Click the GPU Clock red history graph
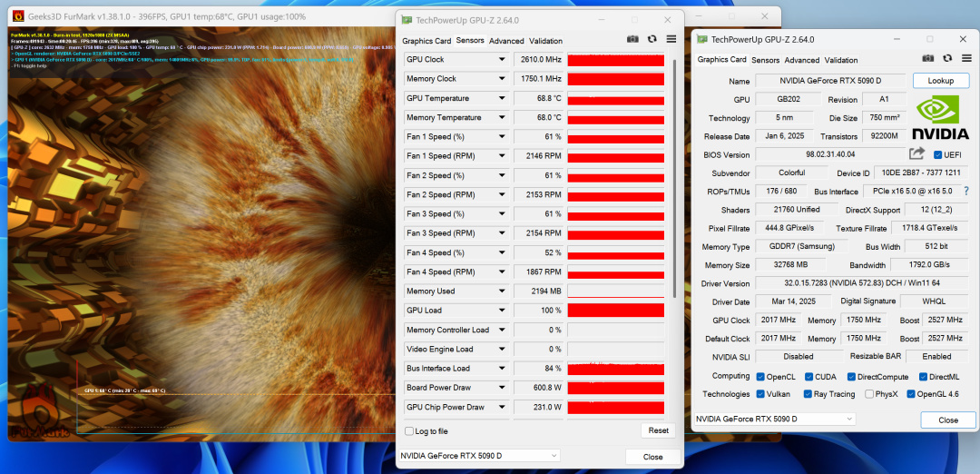The width and height of the screenshot is (980, 474). pos(615,59)
